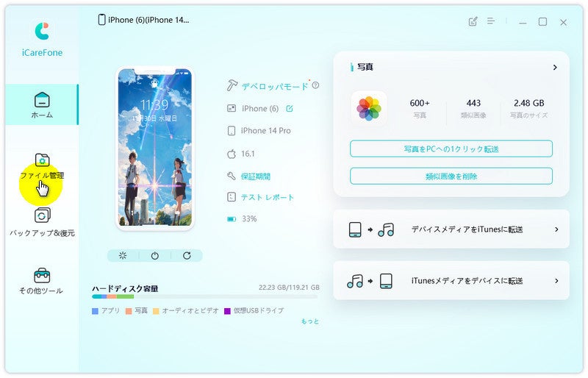Click the power icon below phone preview
This screenshot has width=588, height=378.
coord(155,256)
